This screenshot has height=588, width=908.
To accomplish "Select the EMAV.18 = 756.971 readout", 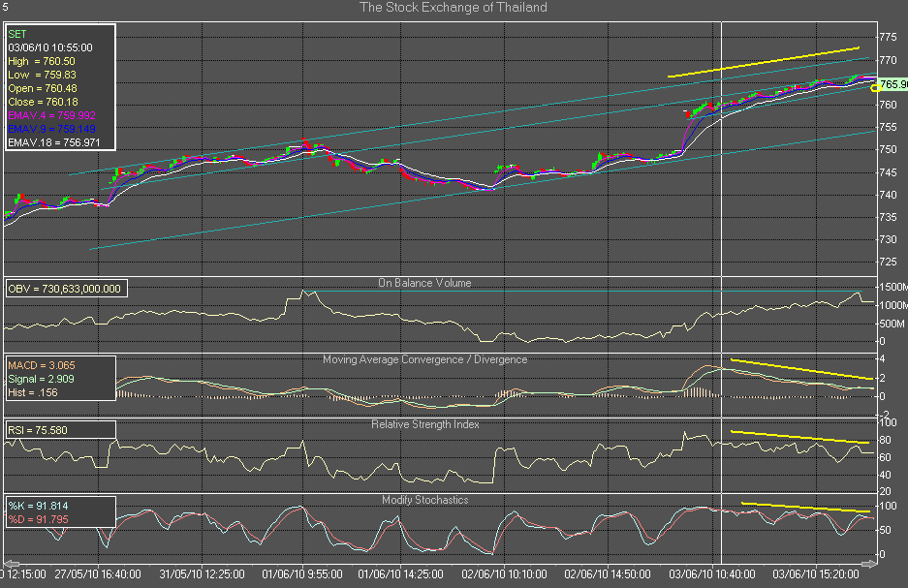I will [54, 142].
